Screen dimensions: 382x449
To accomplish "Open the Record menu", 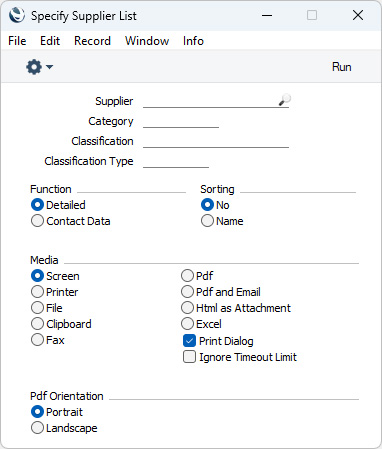I will click(x=92, y=41).
